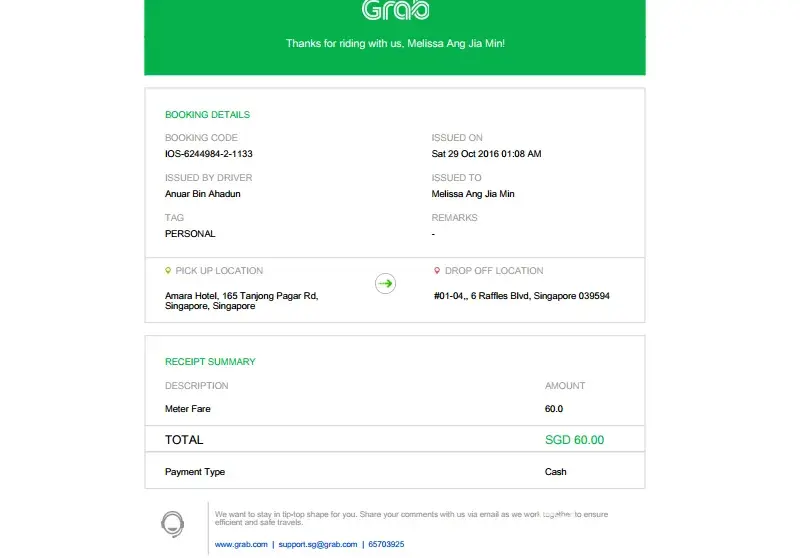800x558 pixels.
Task: Click the Grab logo in the header
Action: coord(395,11)
